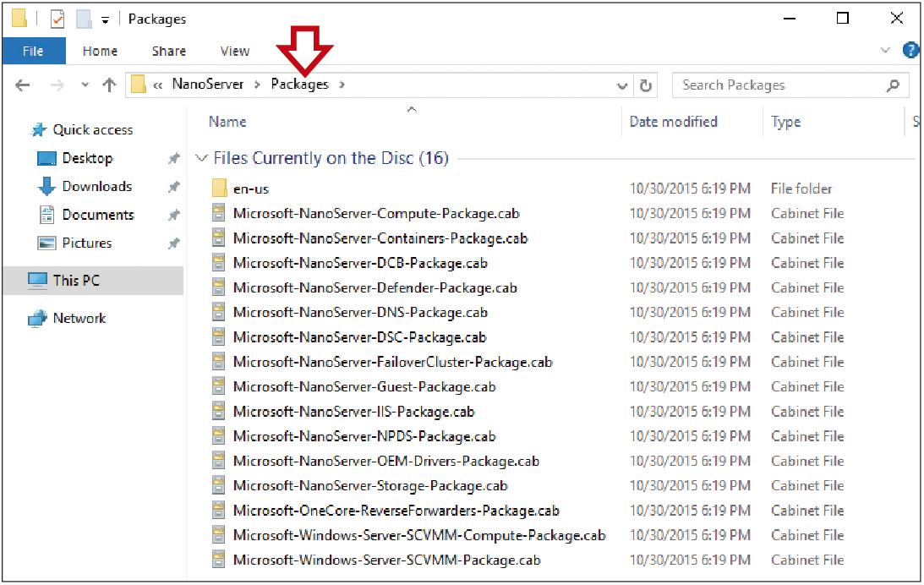This screenshot has width=924, height=585.
Task: Click the Properties icon in the title bar
Action: coord(57,19)
